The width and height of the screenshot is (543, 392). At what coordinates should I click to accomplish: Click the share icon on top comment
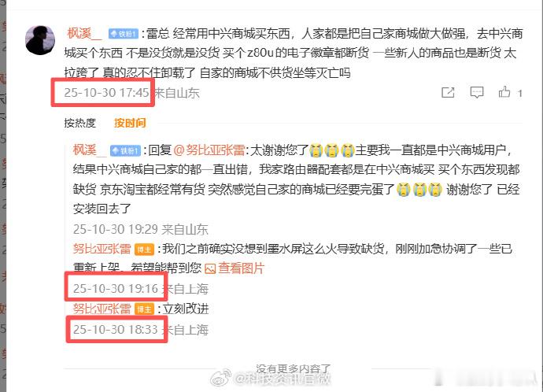[448, 92]
